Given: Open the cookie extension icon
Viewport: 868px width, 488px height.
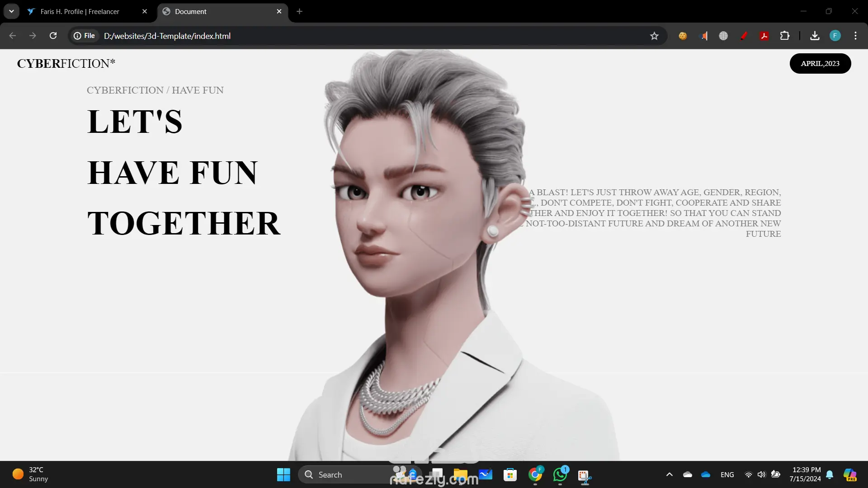Looking at the screenshot, I should point(683,36).
